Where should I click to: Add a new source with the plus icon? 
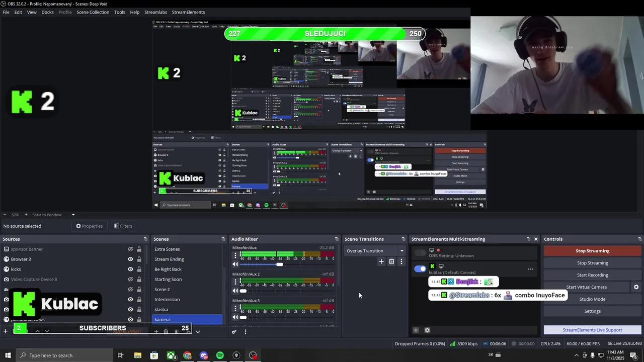pyautogui.click(x=5, y=331)
